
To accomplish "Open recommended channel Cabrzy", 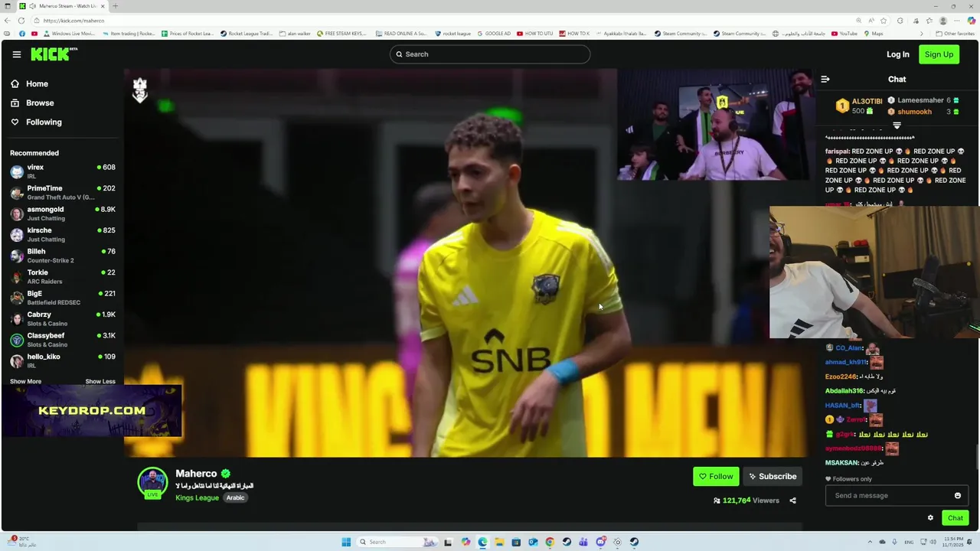I will click(61, 319).
